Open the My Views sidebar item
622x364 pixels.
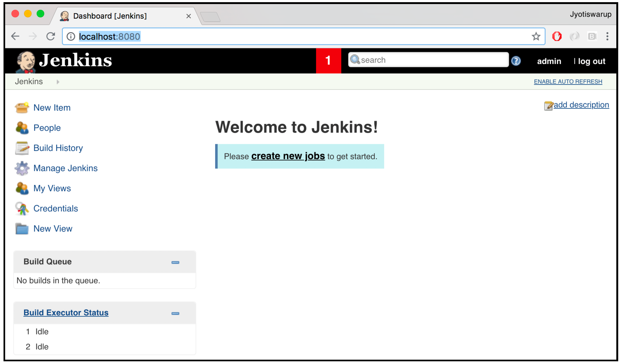tap(52, 188)
